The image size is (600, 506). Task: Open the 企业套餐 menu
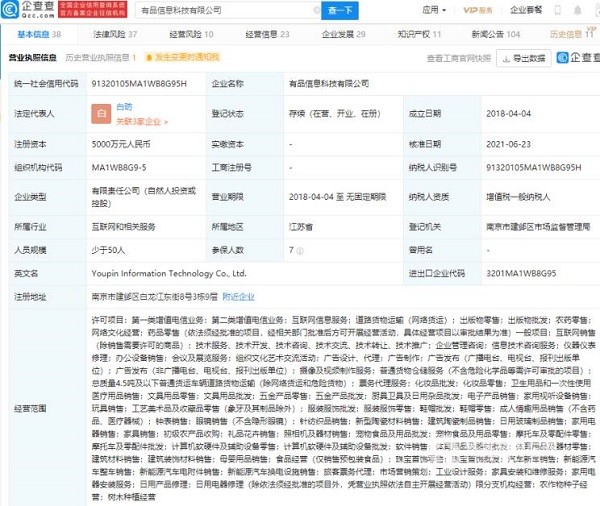click(x=526, y=10)
